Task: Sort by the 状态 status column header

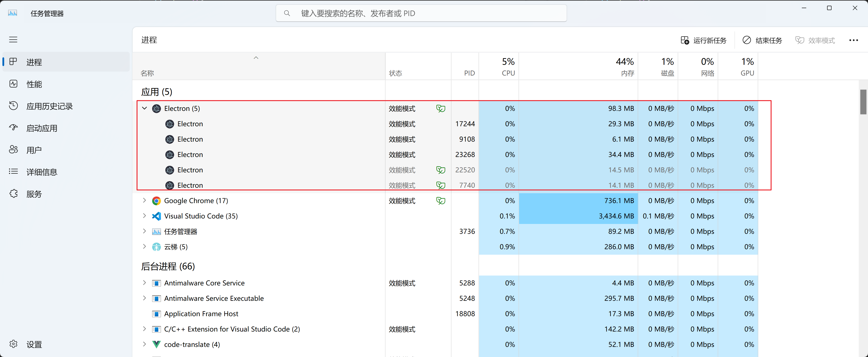Action: click(x=418, y=66)
